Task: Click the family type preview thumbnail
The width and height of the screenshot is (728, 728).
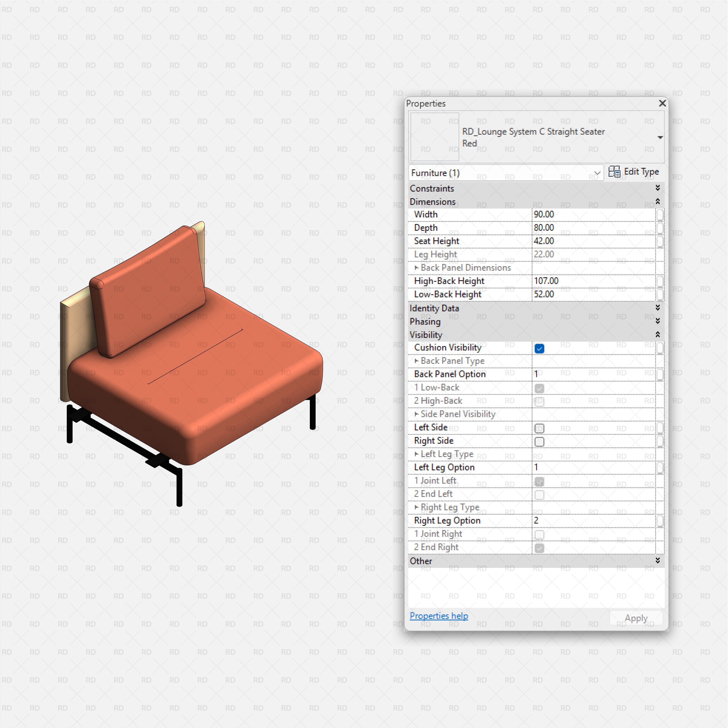Action: tap(435, 137)
